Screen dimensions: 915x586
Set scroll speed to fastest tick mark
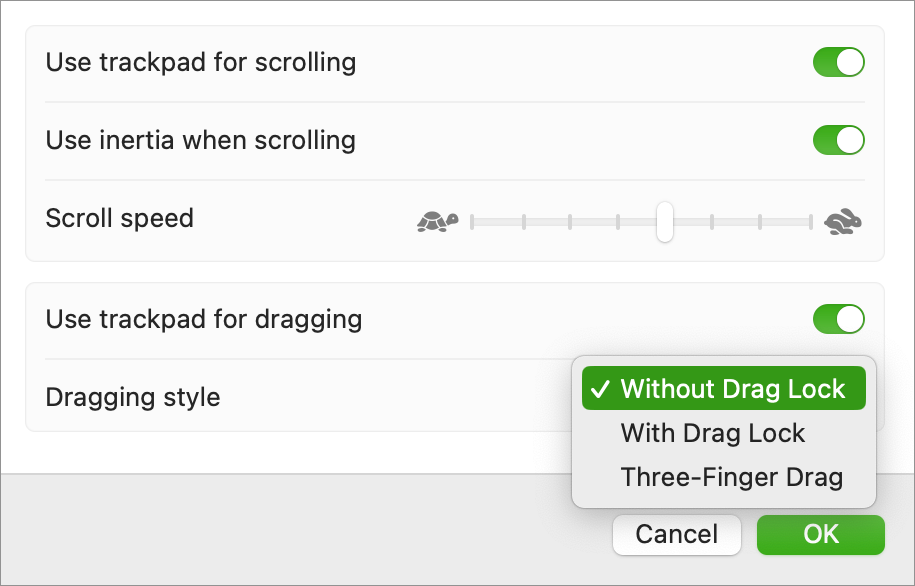[811, 222]
